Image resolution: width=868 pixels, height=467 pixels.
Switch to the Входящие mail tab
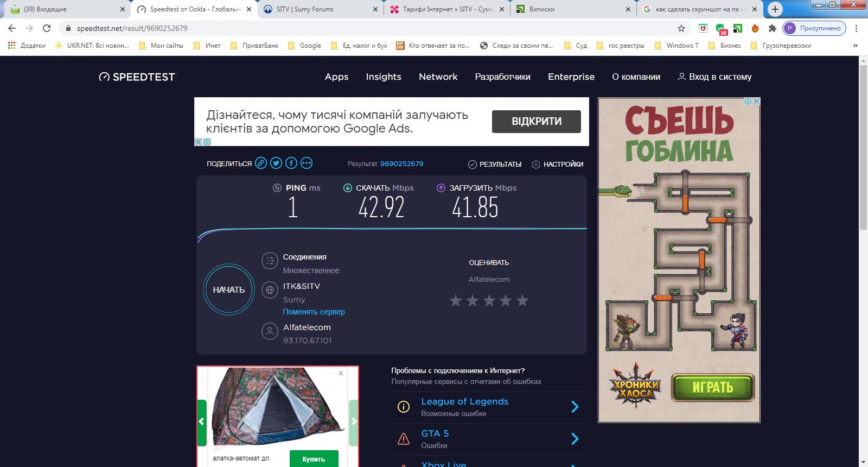67,9
